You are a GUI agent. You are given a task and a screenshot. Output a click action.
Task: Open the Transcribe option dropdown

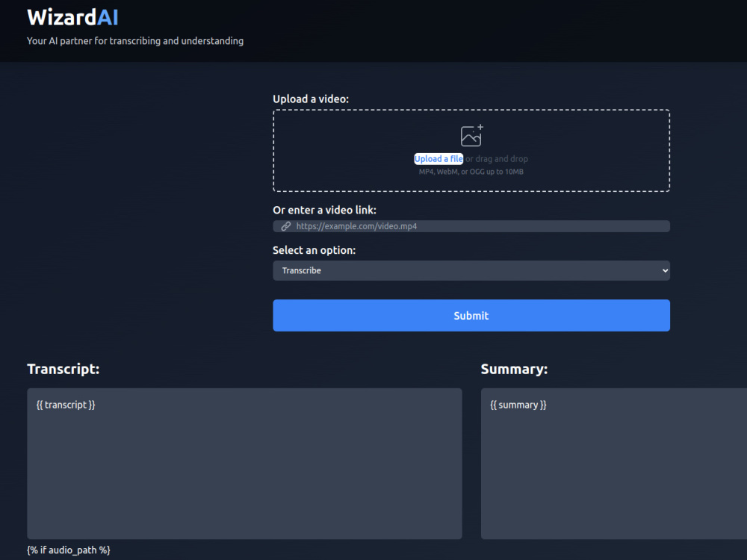[471, 270]
